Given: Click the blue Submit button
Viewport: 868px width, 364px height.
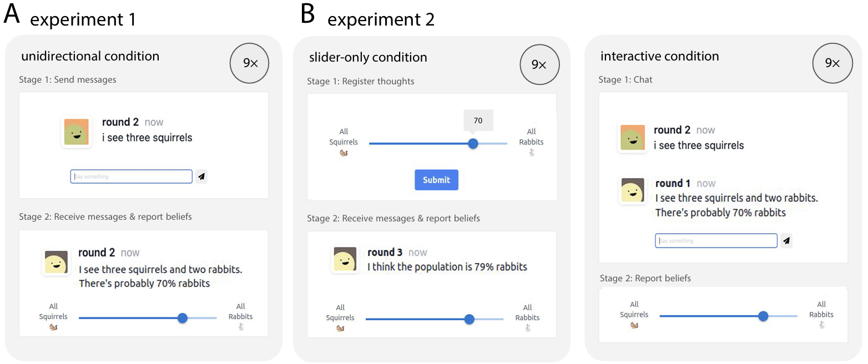Looking at the screenshot, I should pyautogui.click(x=436, y=180).
